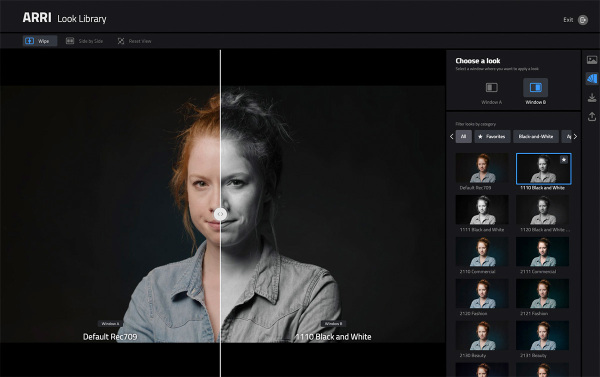Choose the 2110 Commercial look thumbnail

(x=482, y=251)
